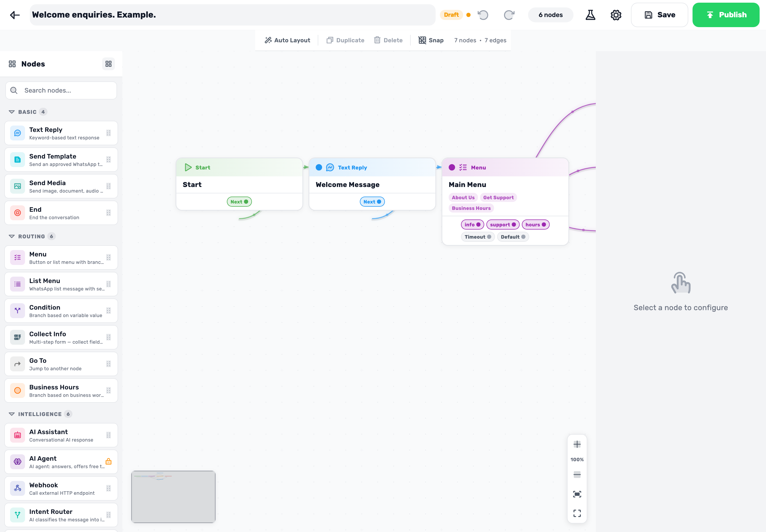This screenshot has width=766, height=532.
Task: Grab the Text Reply drag handle
Action: (108, 133)
